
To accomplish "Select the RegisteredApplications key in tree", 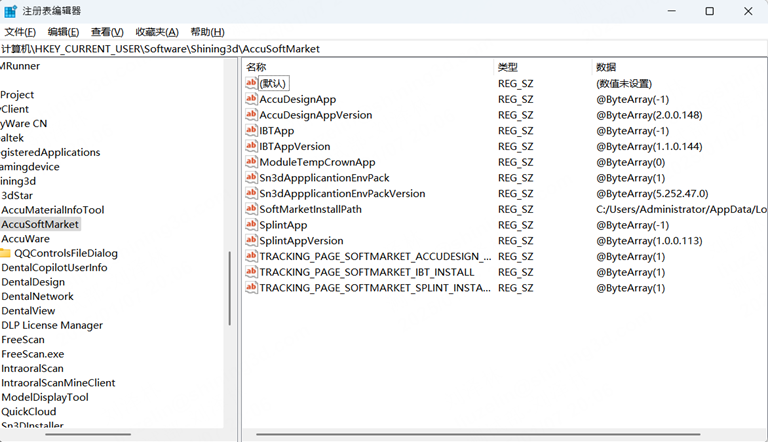I will pos(50,152).
